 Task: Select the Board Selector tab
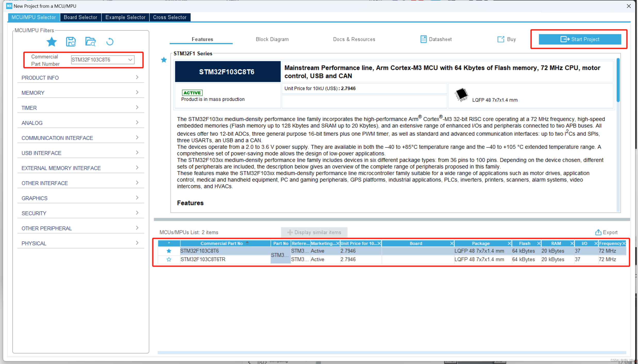tap(80, 17)
